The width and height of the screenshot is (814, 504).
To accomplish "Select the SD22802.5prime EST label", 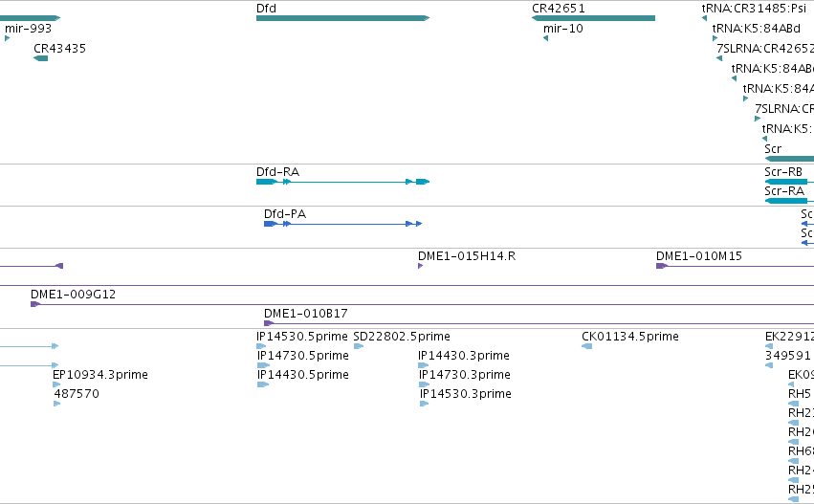I will [402, 337].
